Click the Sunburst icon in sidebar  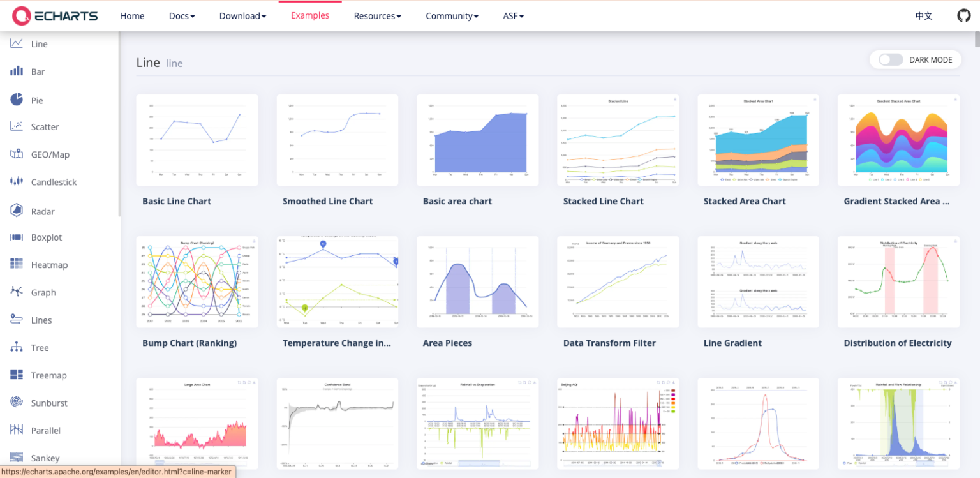[17, 402]
